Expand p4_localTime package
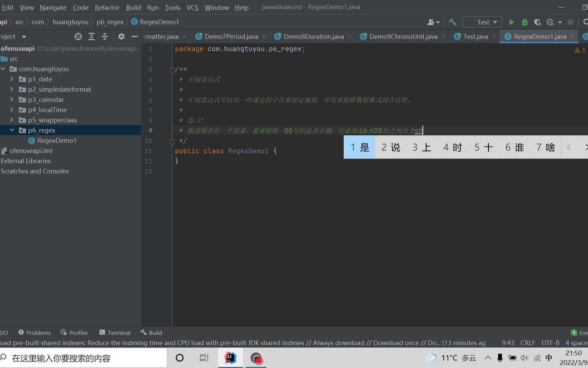This screenshot has width=588, height=368. 12,110
